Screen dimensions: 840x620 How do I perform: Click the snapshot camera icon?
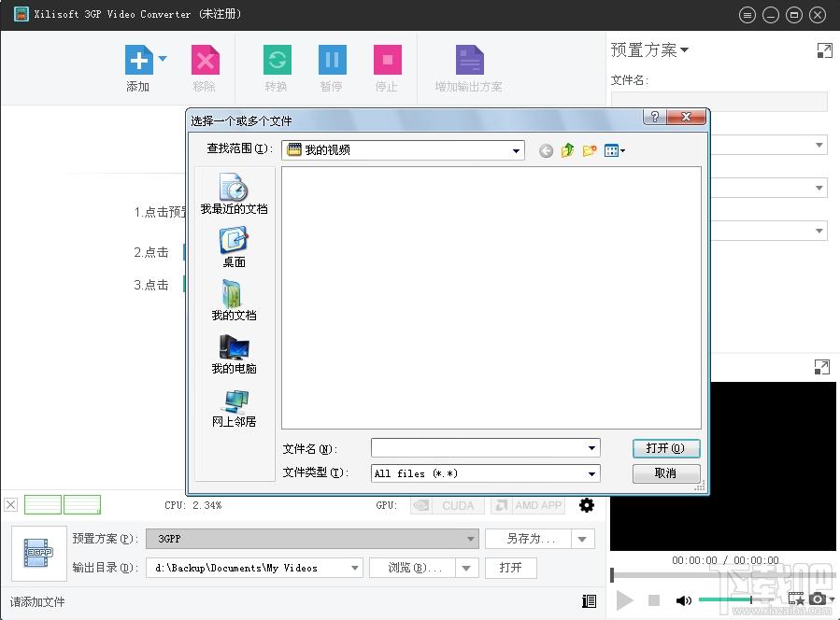(x=818, y=599)
